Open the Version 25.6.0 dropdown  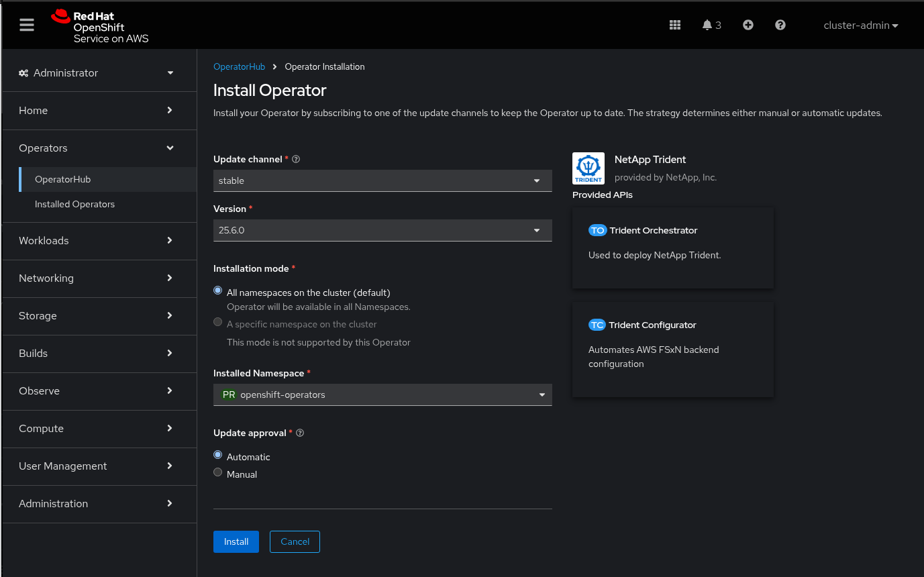pos(382,230)
